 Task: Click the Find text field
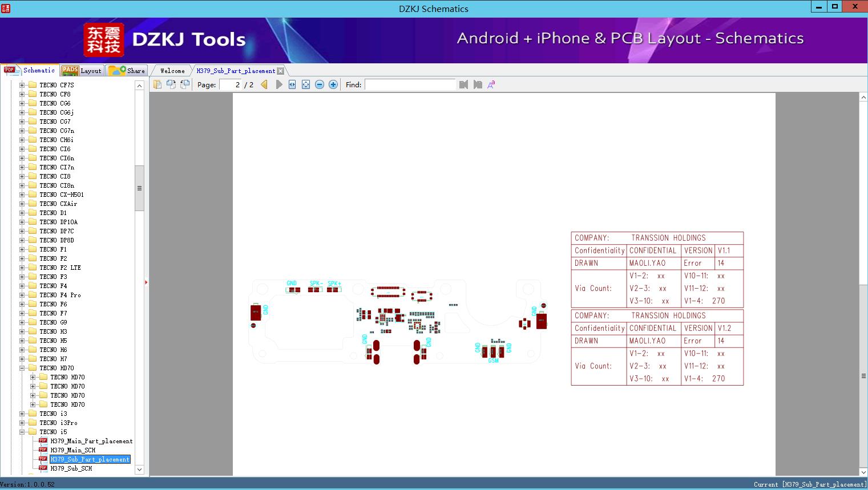tap(410, 84)
